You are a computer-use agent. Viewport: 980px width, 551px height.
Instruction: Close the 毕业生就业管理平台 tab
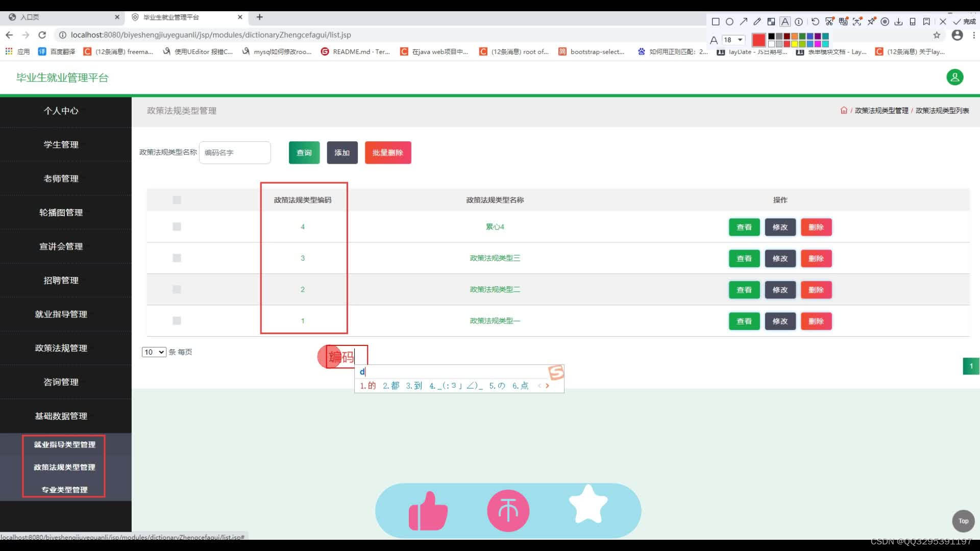tap(240, 17)
